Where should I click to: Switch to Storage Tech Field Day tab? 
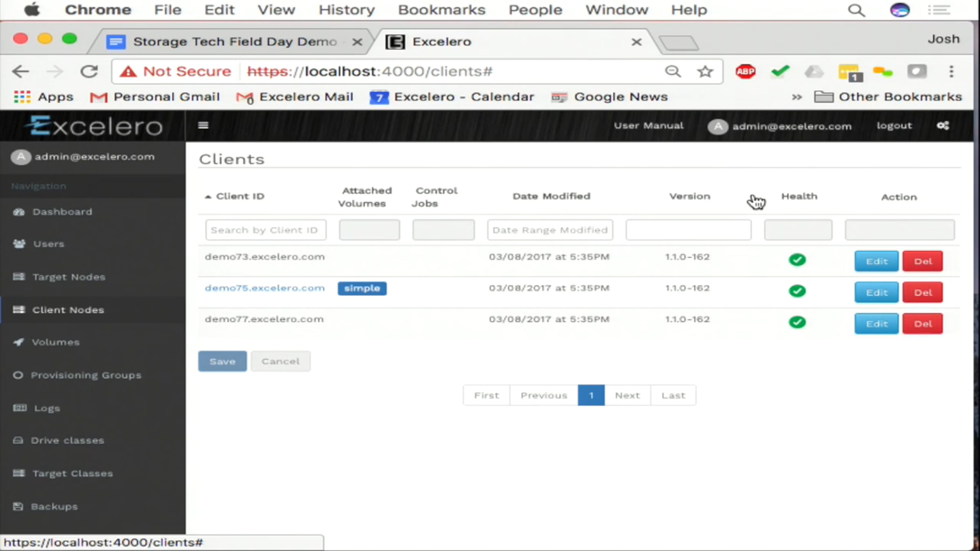tap(234, 42)
